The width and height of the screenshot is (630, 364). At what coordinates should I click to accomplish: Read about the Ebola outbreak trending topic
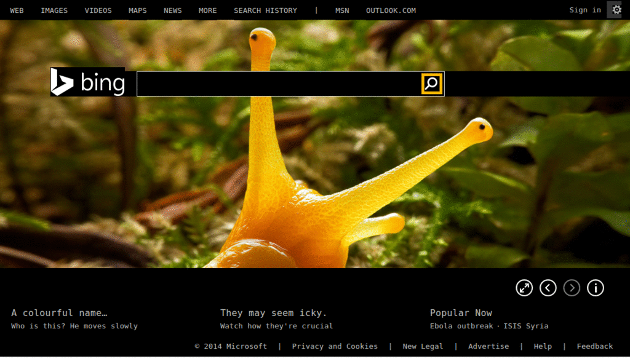[x=461, y=326]
